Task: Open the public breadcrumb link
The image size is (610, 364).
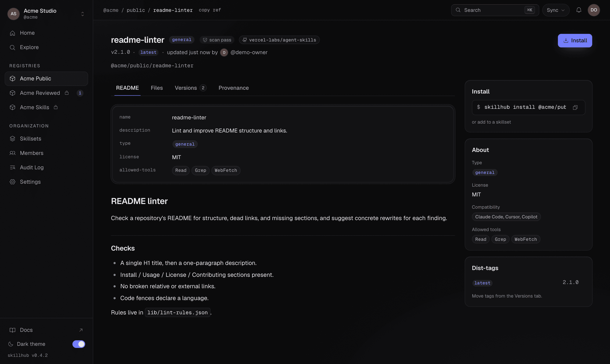Action: click(136, 10)
